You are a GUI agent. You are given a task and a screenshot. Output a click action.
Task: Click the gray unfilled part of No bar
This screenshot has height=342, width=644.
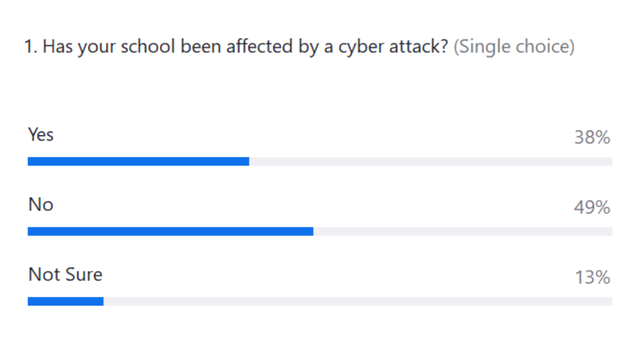[x=463, y=231]
